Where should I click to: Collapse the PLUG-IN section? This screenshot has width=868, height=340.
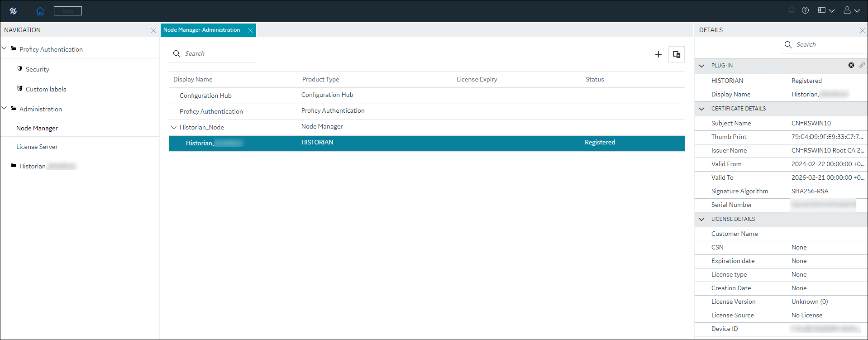pos(701,66)
